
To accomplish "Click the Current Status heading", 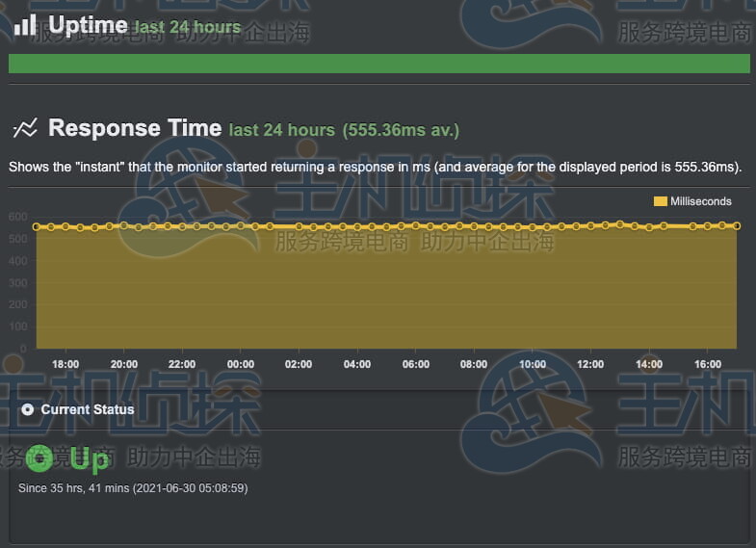I will coord(88,409).
